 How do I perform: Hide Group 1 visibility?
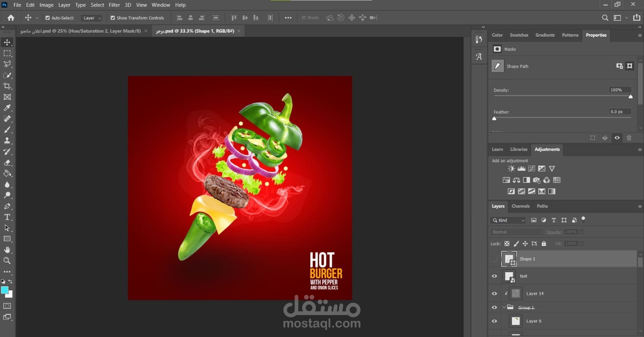494,307
